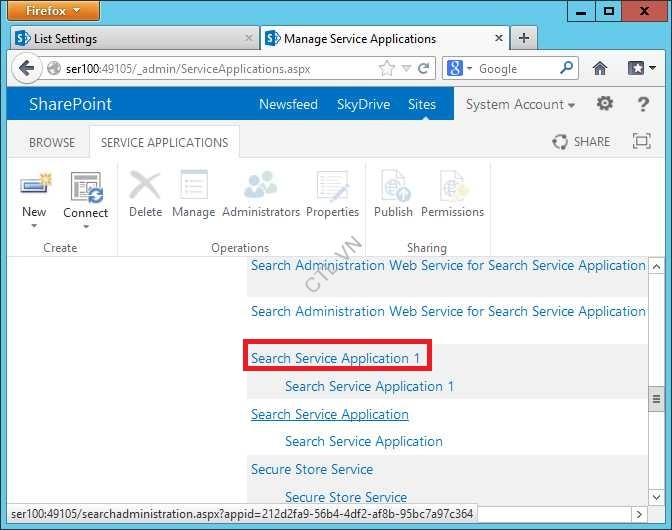Open Administrators in the ribbon
This screenshot has height=530, width=672.
261,187
